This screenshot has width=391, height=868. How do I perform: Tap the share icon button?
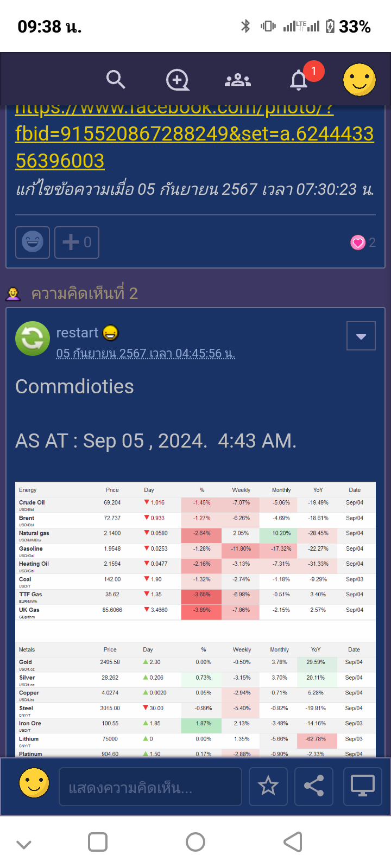click(314, 786)
